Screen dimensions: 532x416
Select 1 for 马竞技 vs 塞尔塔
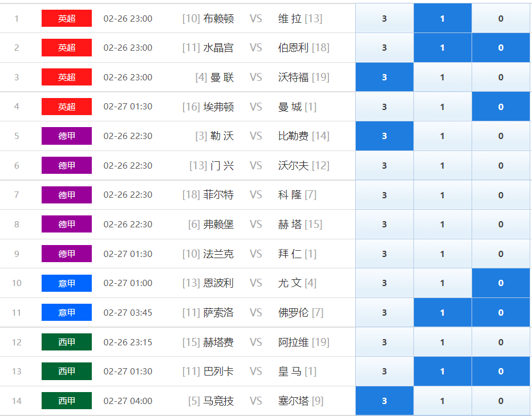(442, 401)
